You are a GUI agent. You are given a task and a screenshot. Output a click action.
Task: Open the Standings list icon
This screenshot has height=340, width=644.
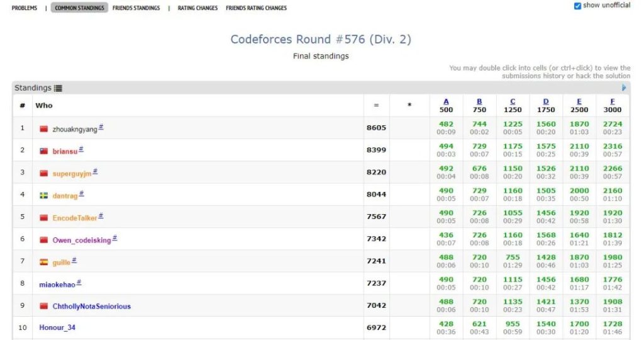58,88
